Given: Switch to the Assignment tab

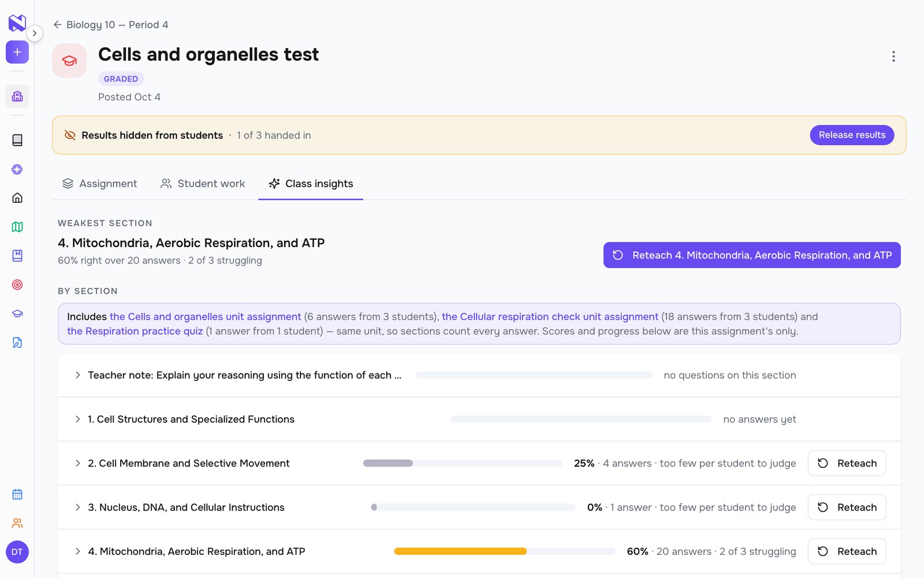Looking at the screenshot, I should (x=99, y=183).
